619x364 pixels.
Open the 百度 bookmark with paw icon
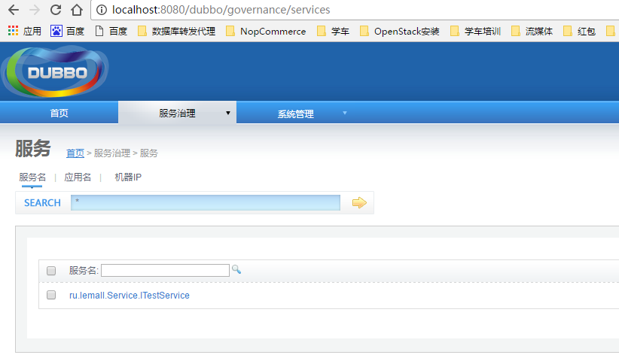pos(68,31)
